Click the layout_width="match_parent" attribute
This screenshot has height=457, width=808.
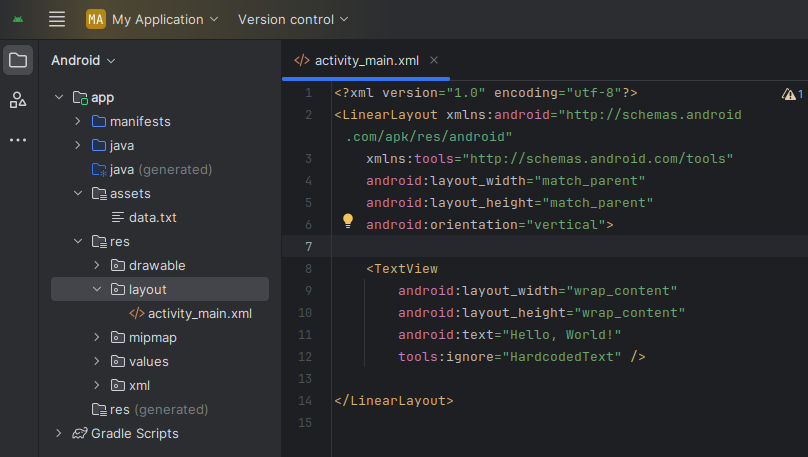(506, 181)
